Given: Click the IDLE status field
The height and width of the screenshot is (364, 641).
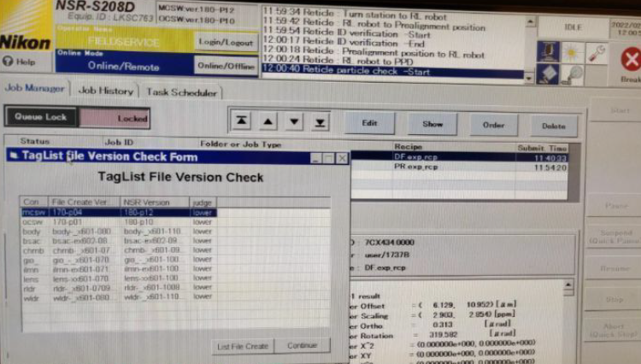Looking at the screenshot, I should 573,27.
